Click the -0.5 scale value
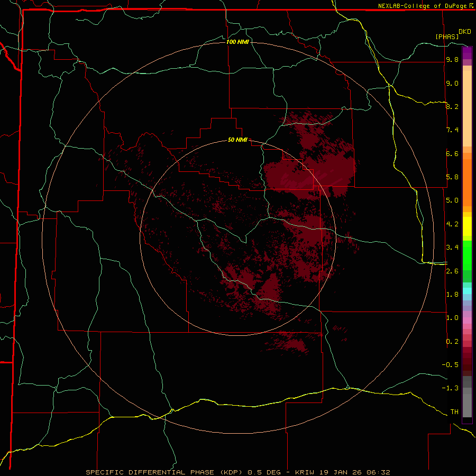 (450, 365)
